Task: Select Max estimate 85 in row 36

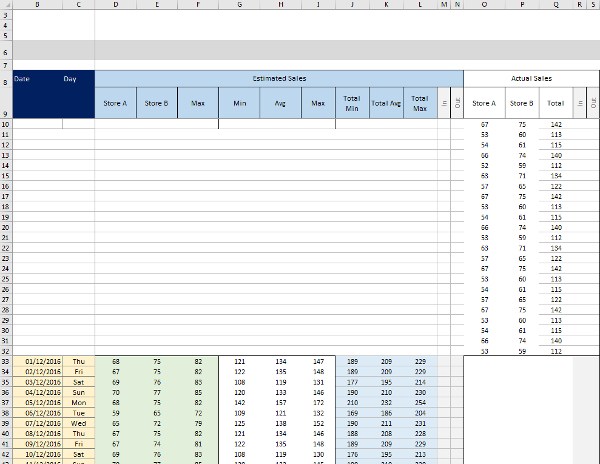Action: 198,392
